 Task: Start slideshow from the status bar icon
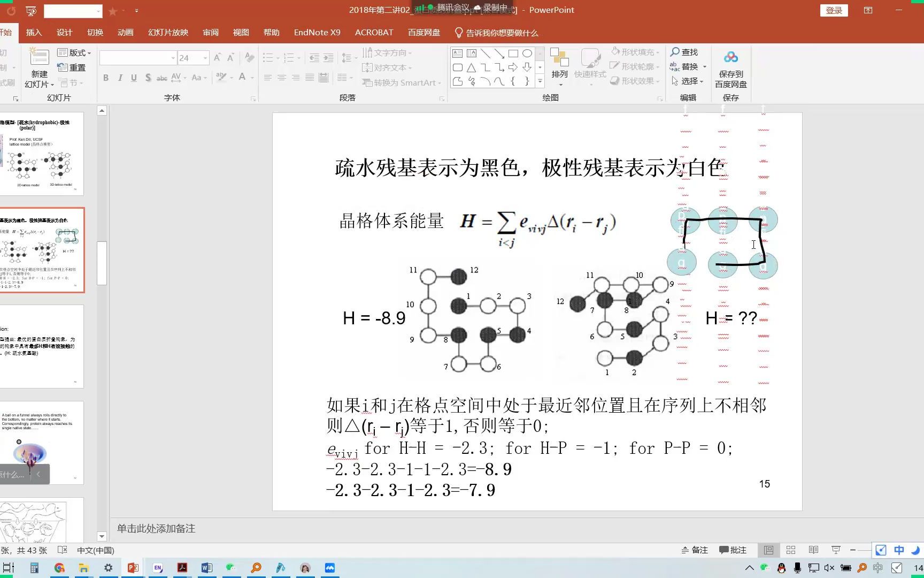click(835, 550)
